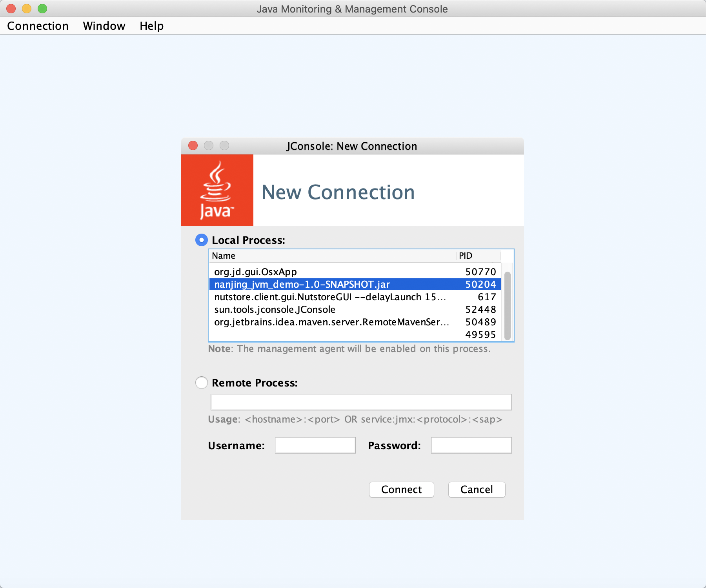Viewport: 706px width, 588px height.
Task: Click the PID column header
Action: point(479,256)
